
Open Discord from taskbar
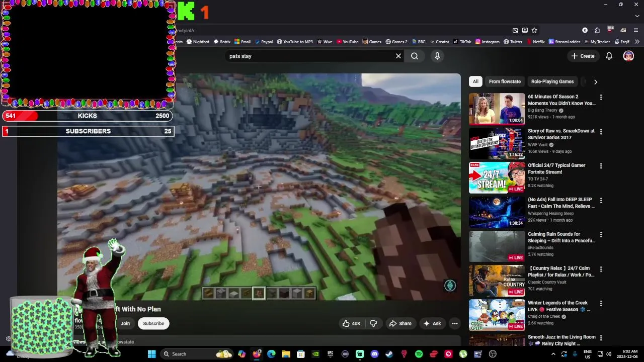374,354
